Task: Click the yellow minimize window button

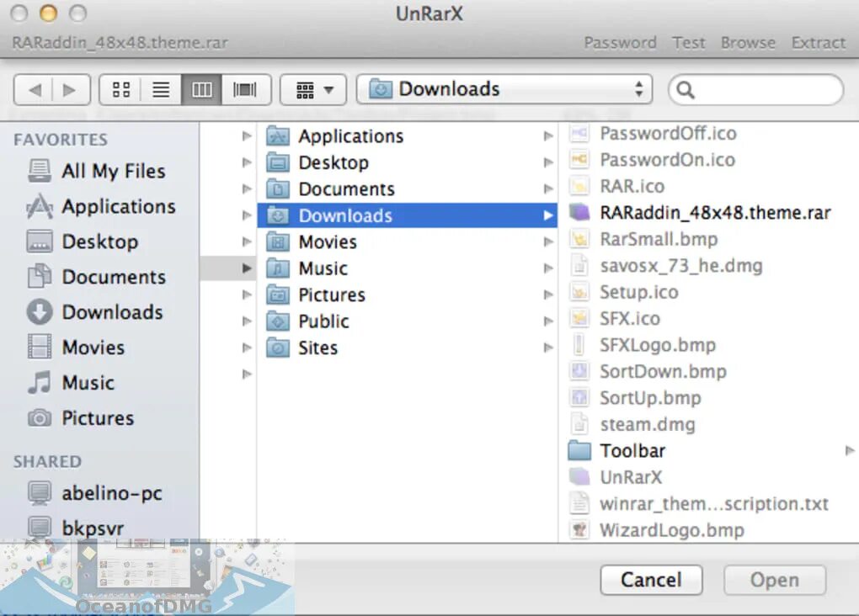Action: pos(48,13)
